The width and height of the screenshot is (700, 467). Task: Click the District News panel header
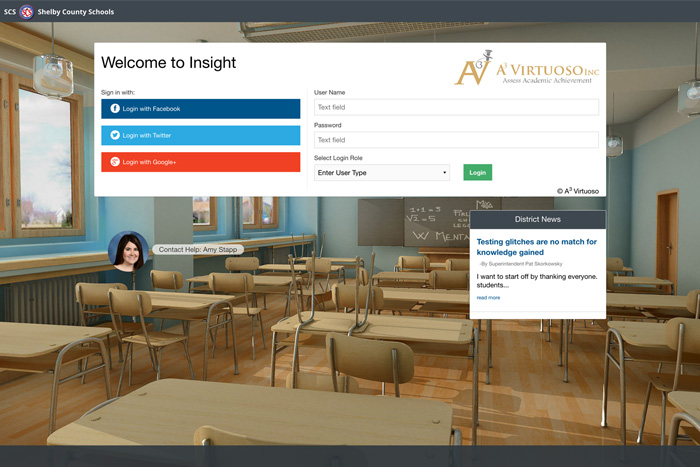(x=538, y=219)
